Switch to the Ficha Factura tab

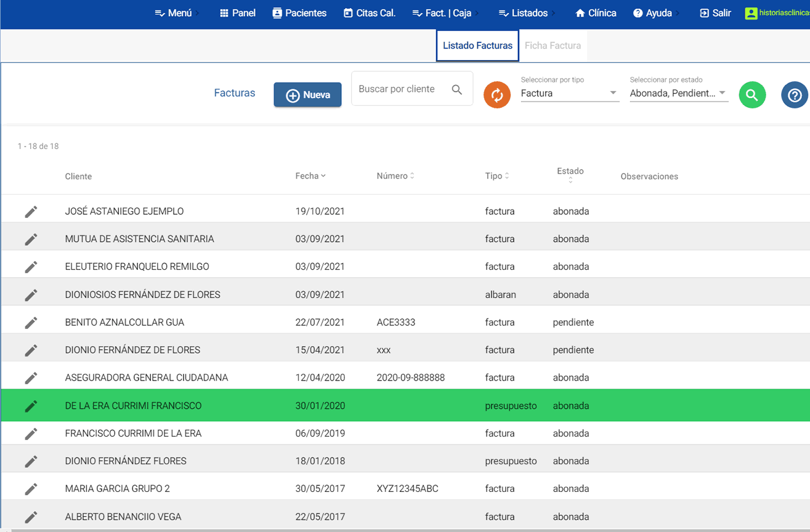(553, 46)
